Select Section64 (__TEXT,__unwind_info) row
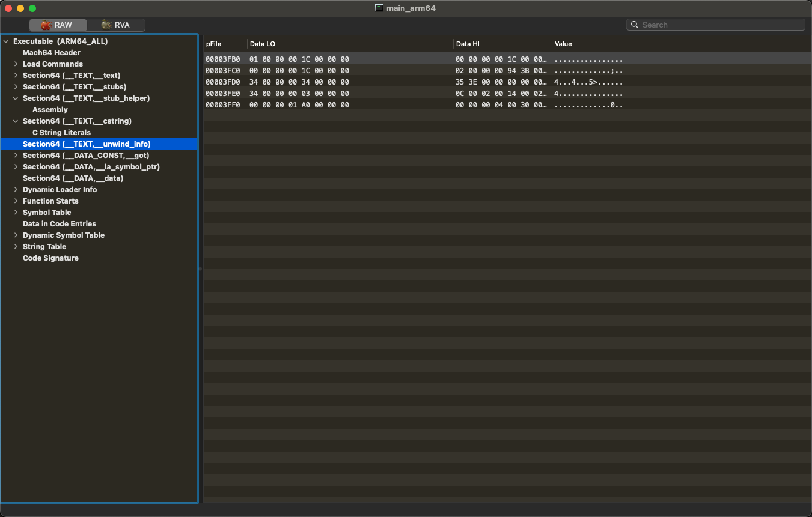The width and height of the screenshot is (812, 517). click(x=99, y=144)
